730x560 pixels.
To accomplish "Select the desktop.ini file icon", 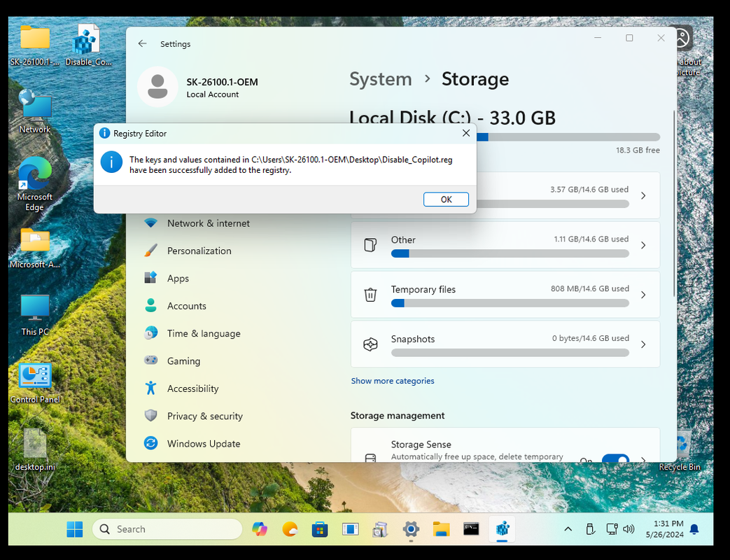I will pyautogui.click(x=35, y=449).
